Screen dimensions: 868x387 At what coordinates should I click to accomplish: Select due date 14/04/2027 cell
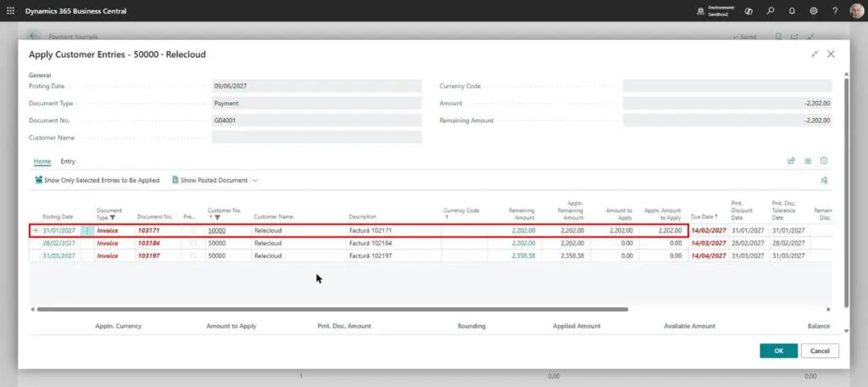[x=708, y=256]
